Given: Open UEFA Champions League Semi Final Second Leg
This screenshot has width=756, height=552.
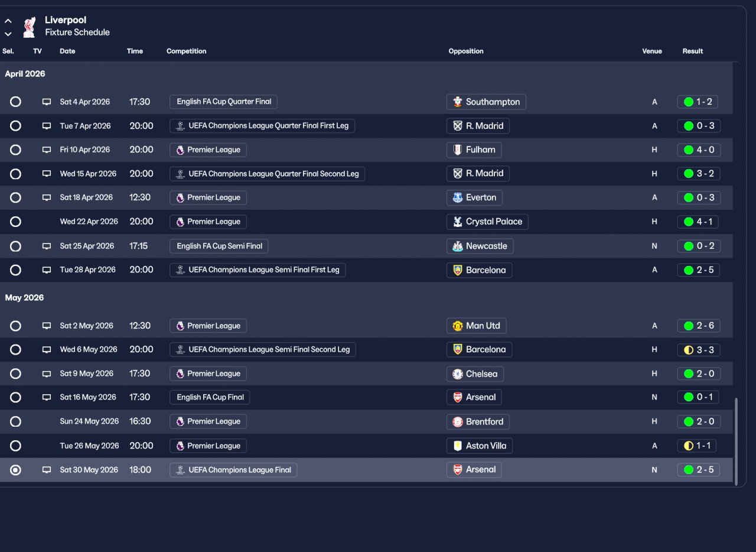Looking at the screenshot, I should pyautogui.click(x=263, y=350).
